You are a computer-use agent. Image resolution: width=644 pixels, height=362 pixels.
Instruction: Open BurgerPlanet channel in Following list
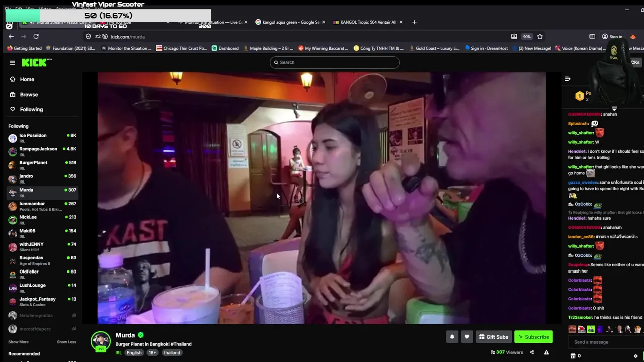pos(42,165)
